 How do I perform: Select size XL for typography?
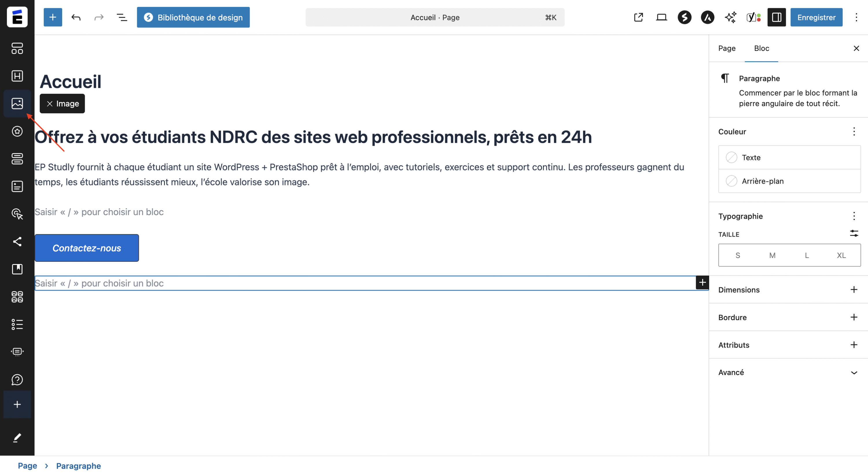pyautogui.click(x=841, y=255)
